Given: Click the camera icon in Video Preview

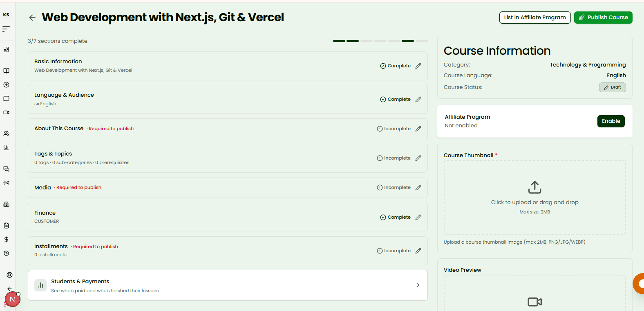Looking at the screenshot, I should (x=534, y=302).
